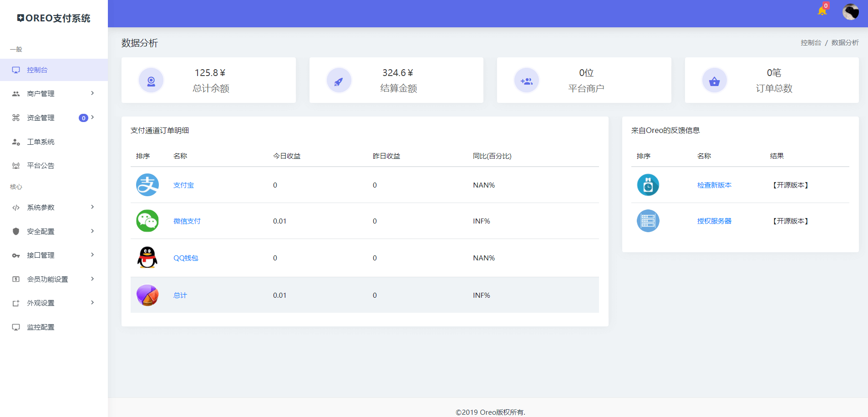This screenshot has height=417, width=868.
Task: Expand the 接口管理 submenu arrow
Action: [x=92, y=255]
